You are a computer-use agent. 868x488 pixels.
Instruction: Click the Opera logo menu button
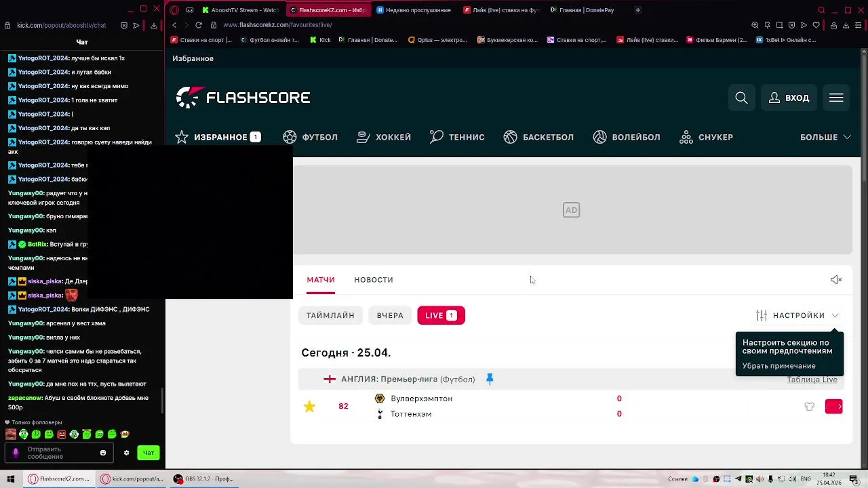click(174, 10)
